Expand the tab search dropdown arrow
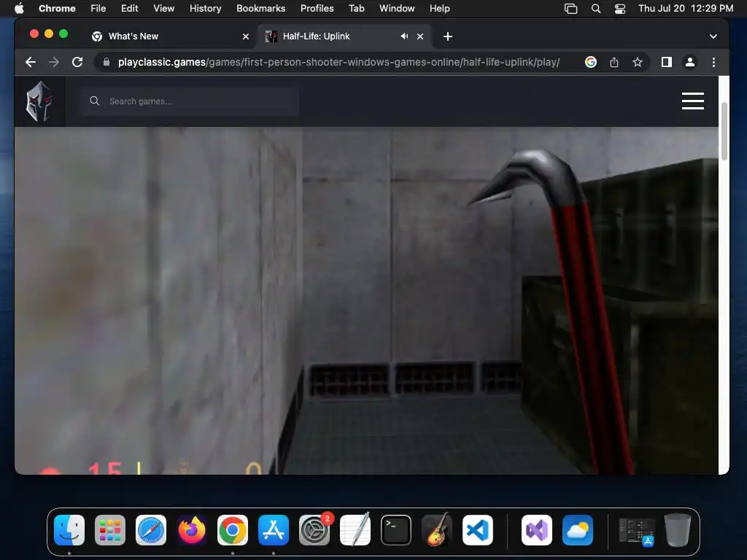Image resolution: width=747 pixels, height=560 pixels. (x=713, y=36)
